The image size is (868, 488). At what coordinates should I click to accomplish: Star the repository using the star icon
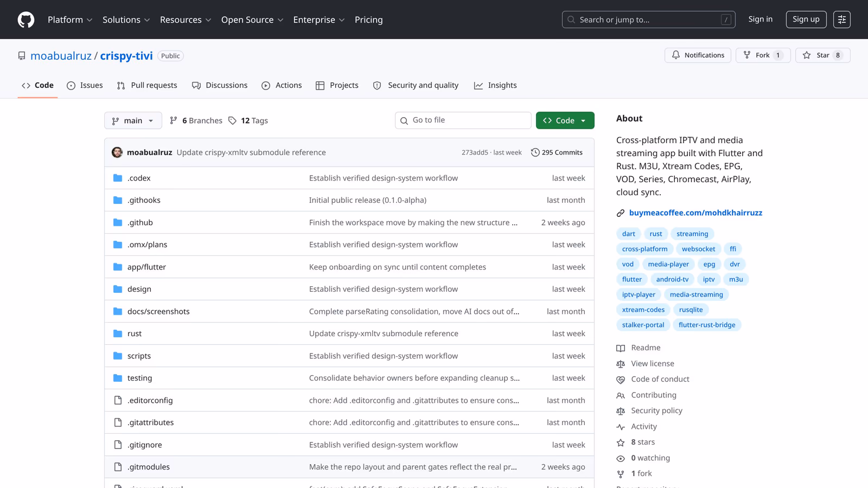coord(807,55)
